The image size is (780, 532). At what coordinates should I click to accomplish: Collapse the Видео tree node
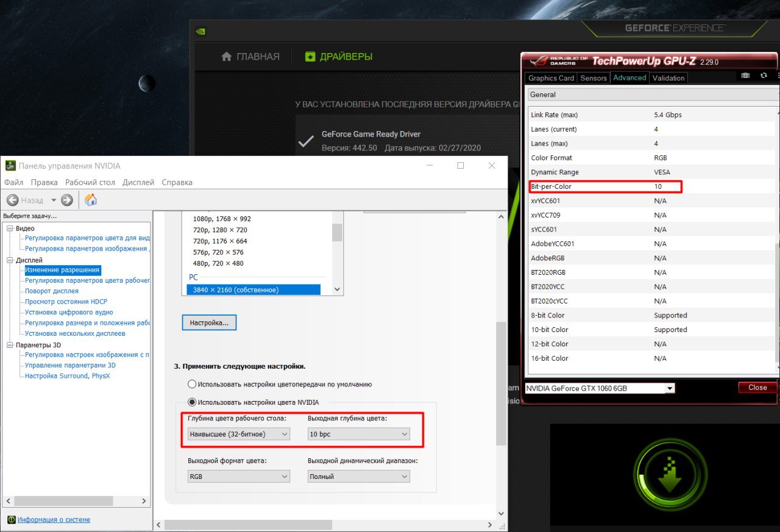pyautogui.click(x=10, y=229)
